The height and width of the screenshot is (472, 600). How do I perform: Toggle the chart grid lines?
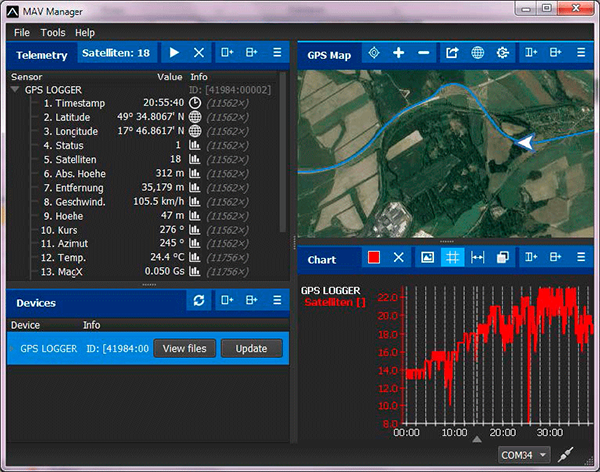click(452, 258)
